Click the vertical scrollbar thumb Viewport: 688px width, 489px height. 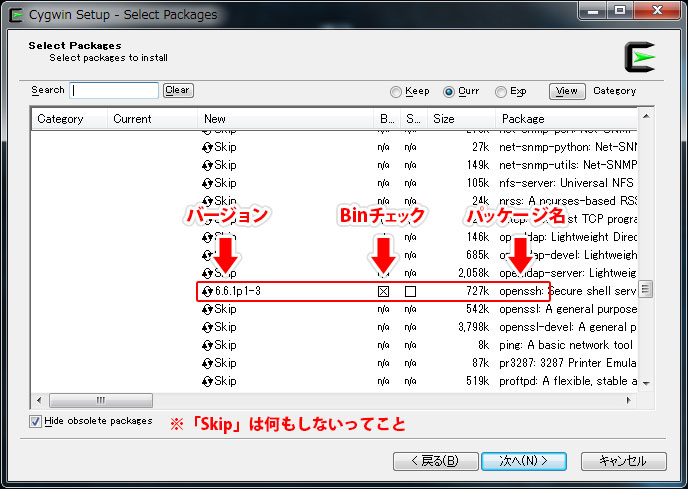click(x=646, y=289)
